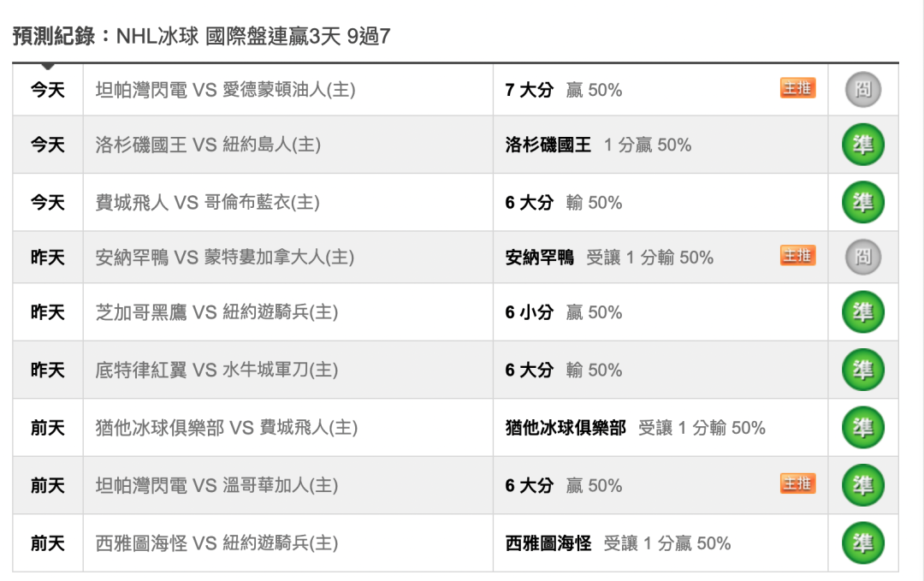
Task: Open 底特律紅翼 VS 水牛城軍刀 matchup
Action: 216,370
